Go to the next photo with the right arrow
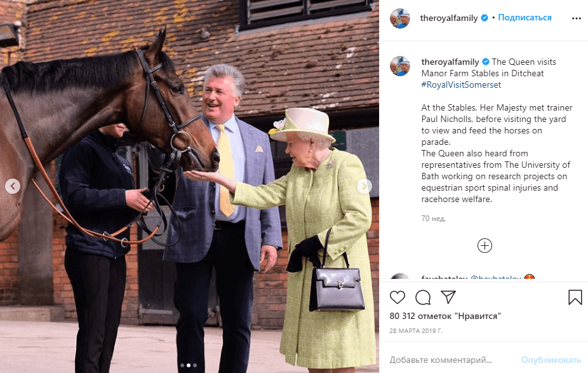 coord(364,186)
